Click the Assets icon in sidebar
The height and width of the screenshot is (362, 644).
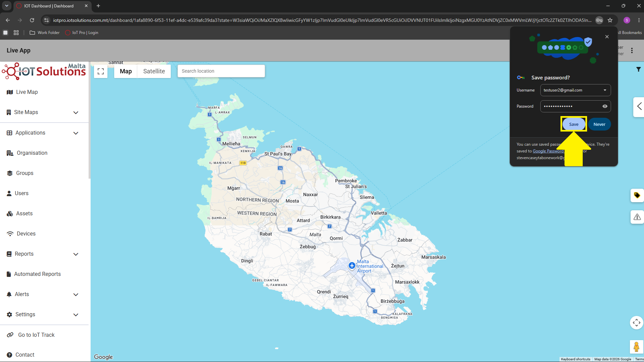point(10,214)
